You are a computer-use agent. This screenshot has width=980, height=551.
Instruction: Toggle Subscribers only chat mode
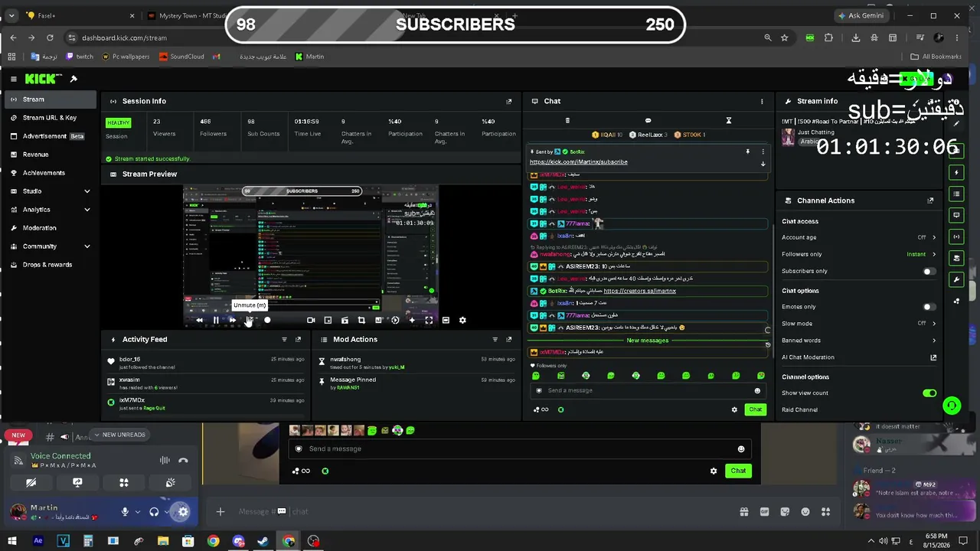[929, 272]
